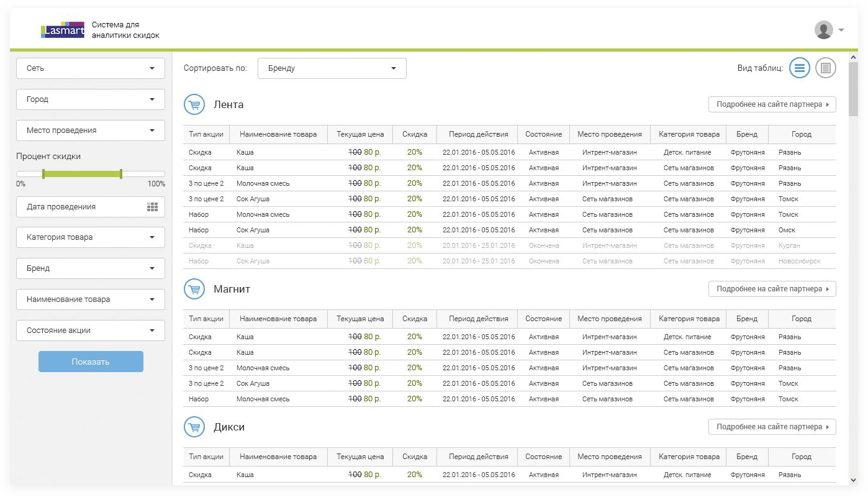Screen dimensions: 868x497
Task: Click Категория товара header in Дикси table
Action: click(689, 457)
